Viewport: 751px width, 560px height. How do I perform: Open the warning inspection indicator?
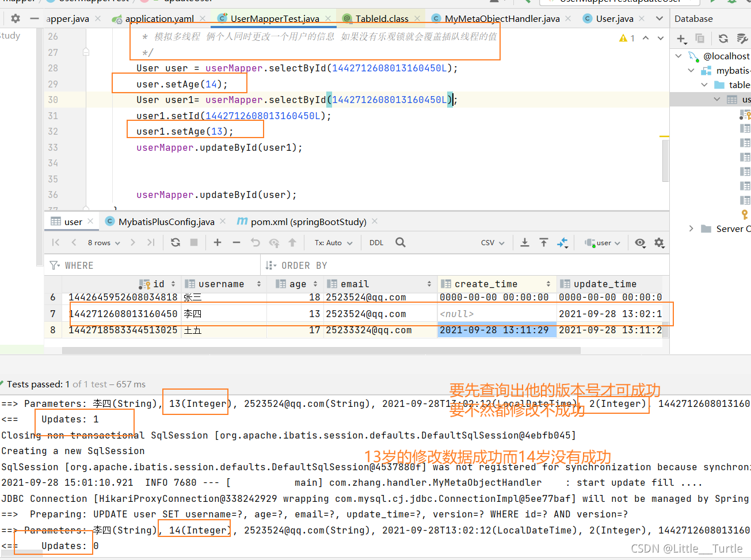(627, 38)
